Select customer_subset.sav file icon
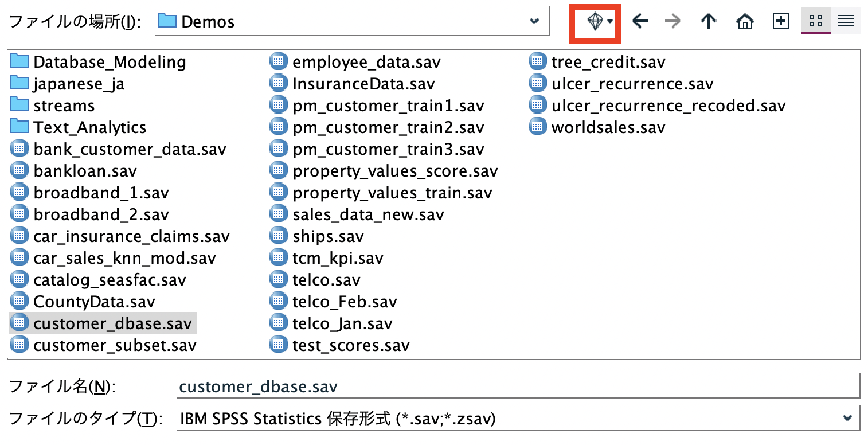This screenshot has width=868, height=445. 19,345
